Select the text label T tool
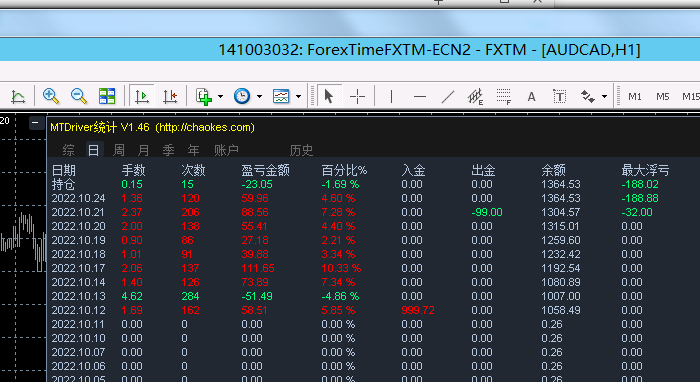This screenshot has width=700, height=382. [559, 96]
